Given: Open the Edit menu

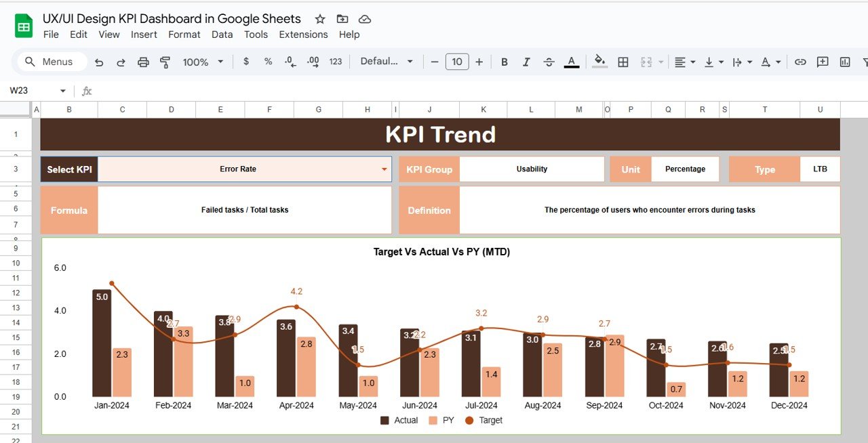Looking at the screenshot, I should click(79, 35).
